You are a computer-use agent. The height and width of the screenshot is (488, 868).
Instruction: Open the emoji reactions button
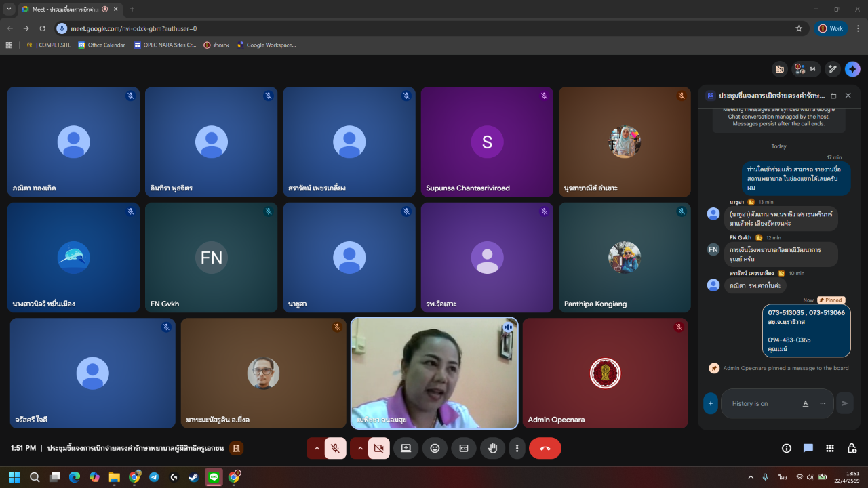tap(435, 448)
